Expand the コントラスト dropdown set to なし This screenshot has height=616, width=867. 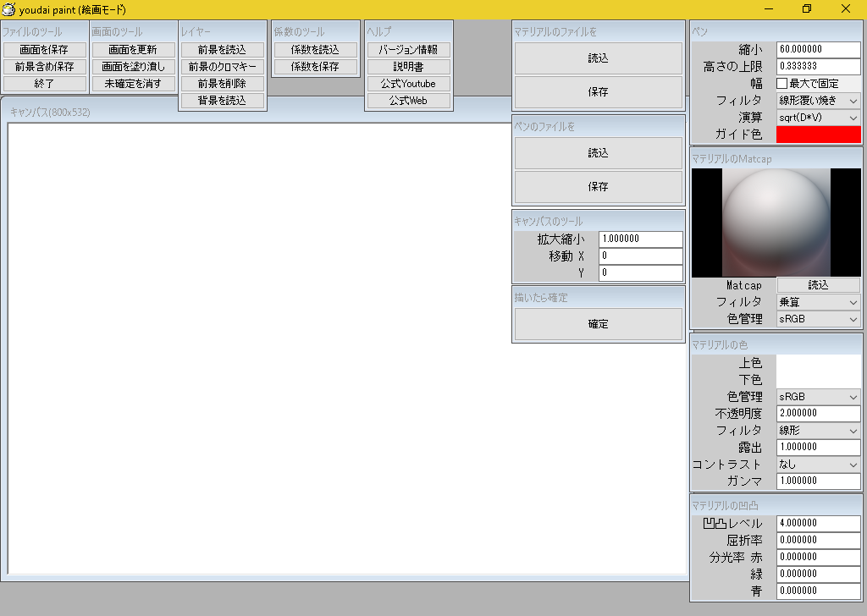(x=818, y=465)
